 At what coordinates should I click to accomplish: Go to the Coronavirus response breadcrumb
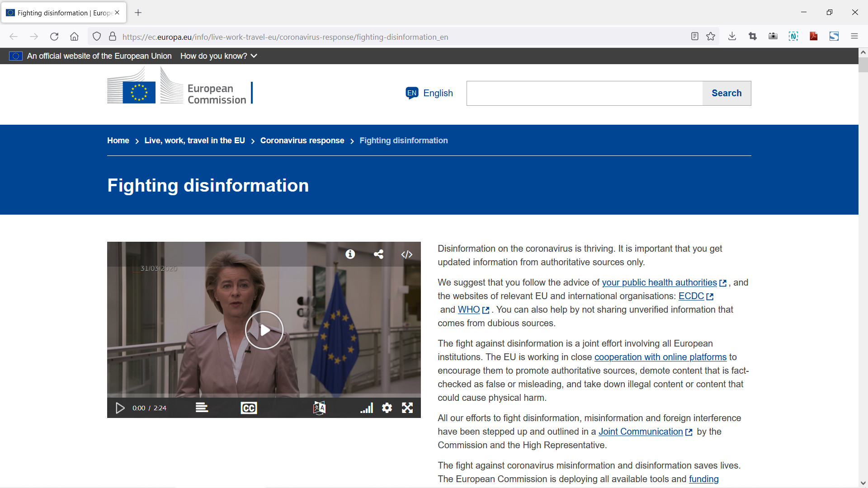[302, 141]
